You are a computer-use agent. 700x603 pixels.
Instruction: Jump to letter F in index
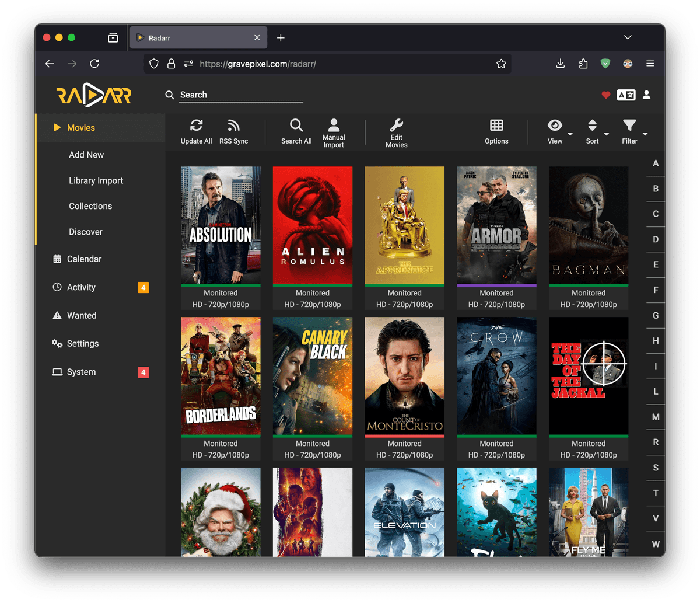(x=656, y=290)
